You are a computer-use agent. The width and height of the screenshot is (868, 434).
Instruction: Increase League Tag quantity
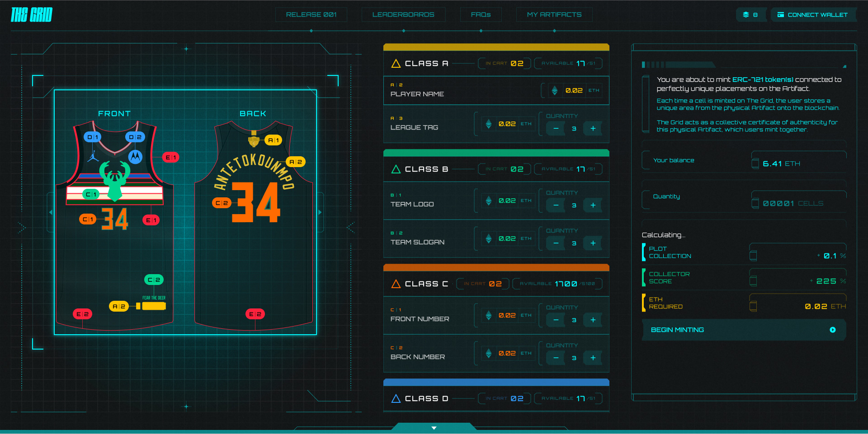click(593, 129)
